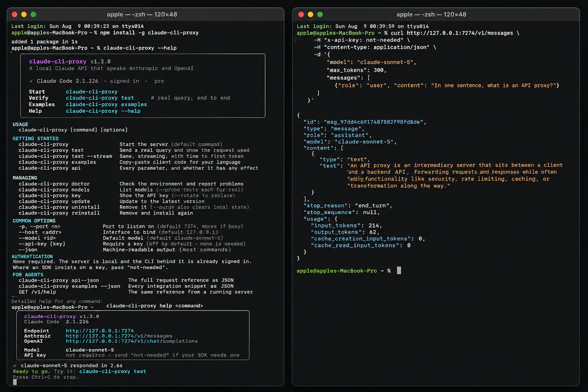The image size is (588, 392).
Task: Click the '--host <addr>' option
Action: click(x=40, y=232)
